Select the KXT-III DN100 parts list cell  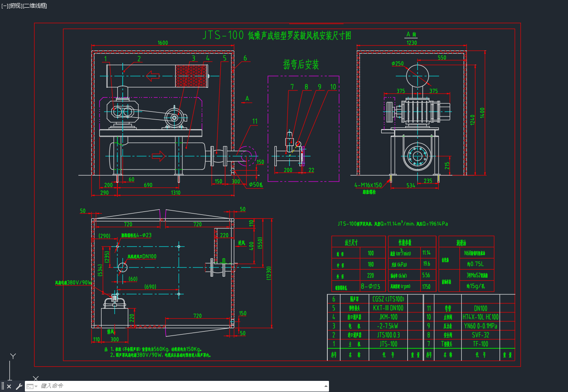point(388,308)
